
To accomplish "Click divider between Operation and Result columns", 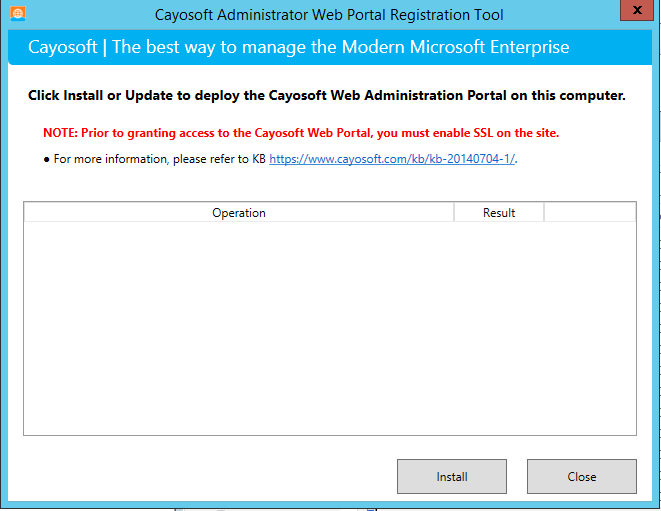I will 454,212.
